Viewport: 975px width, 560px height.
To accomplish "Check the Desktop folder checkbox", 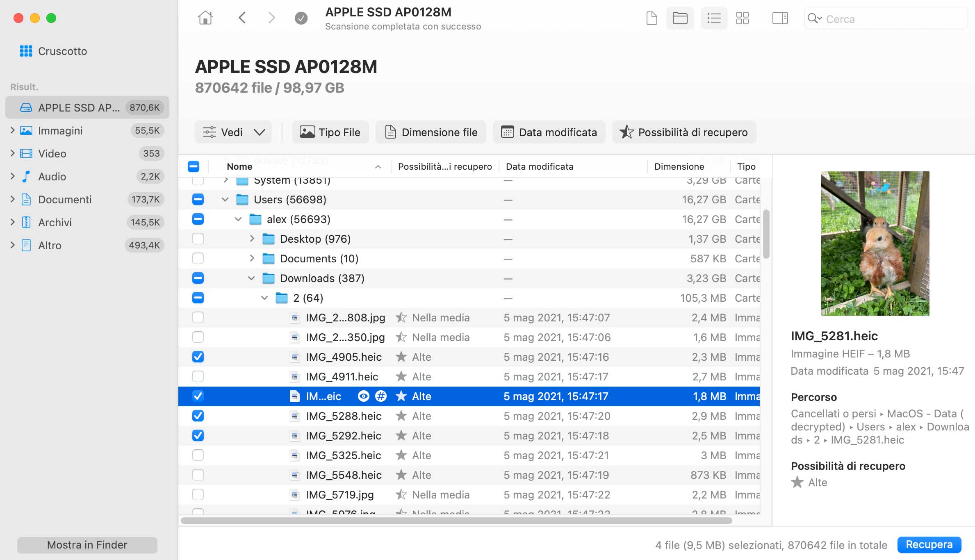I will click(x=198, y=239).
